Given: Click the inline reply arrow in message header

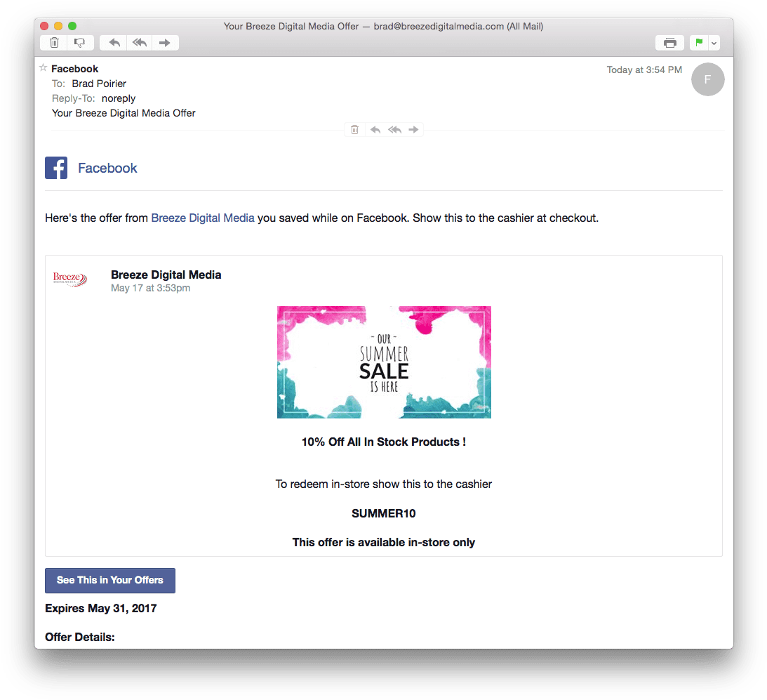Looking at the screenshot, I should [x=375, y=129].
